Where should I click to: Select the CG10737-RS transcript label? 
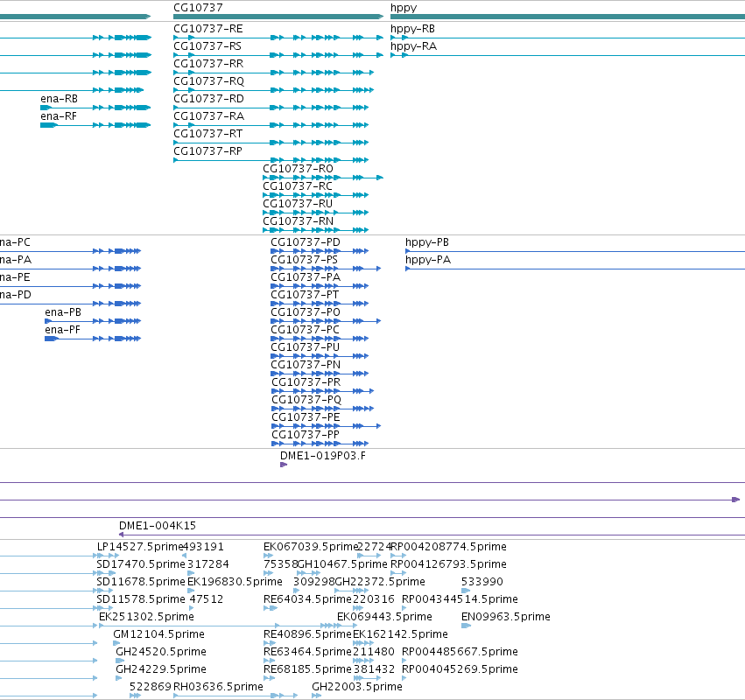pyautogui.click(x=207, y=46)
